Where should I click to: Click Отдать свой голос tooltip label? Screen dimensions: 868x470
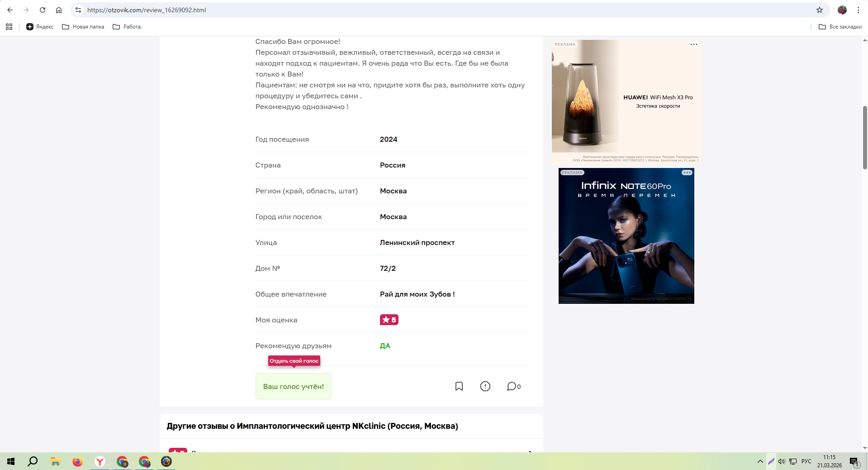point(294,361)
